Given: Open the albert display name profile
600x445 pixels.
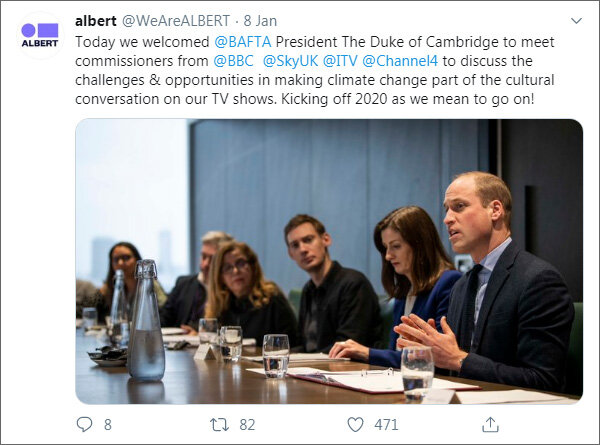Looking at the screenshot, I should point(96,20).
